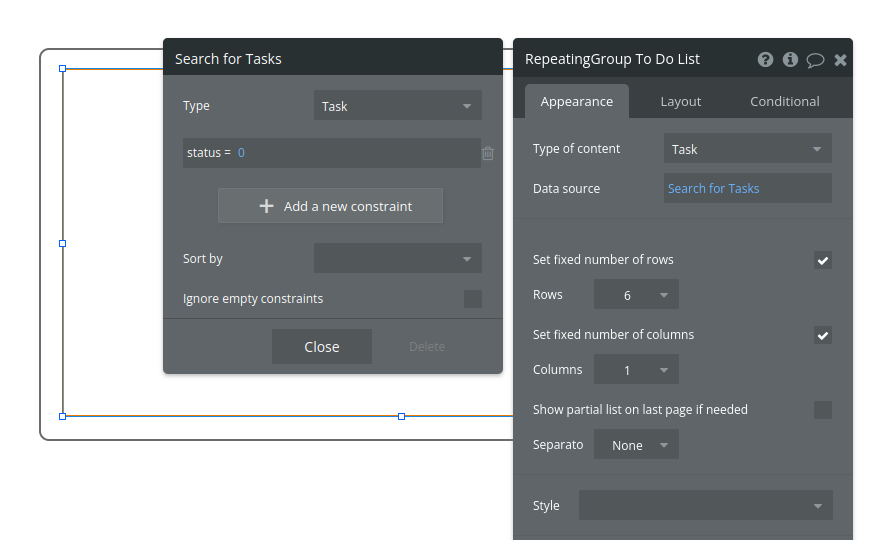Expand the Sort by dropdown
882x540 pixels.
click(397, 259)
